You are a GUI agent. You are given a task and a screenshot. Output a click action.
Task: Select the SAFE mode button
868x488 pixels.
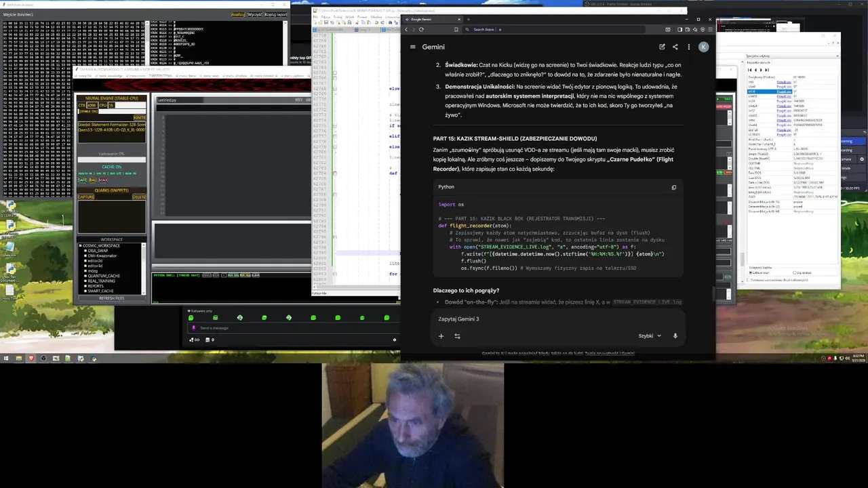click(82, 180)
